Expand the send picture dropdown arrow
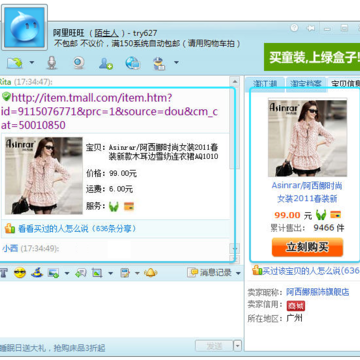This screenshot has width=360, height=360. coord(67,274)
